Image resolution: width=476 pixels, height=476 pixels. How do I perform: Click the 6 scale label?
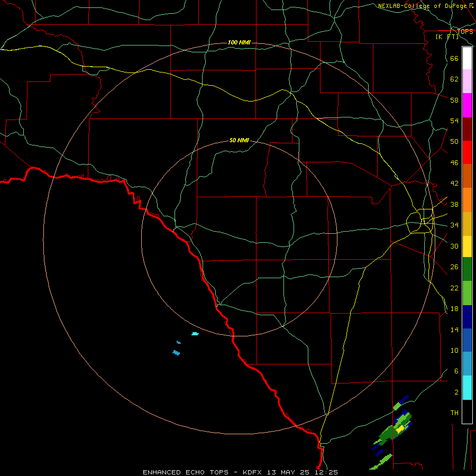point(456,371)
